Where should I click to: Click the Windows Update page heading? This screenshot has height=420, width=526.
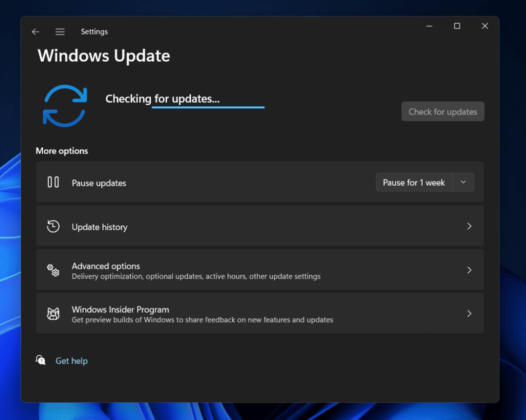pyautogui.click(x=103, y=55)
